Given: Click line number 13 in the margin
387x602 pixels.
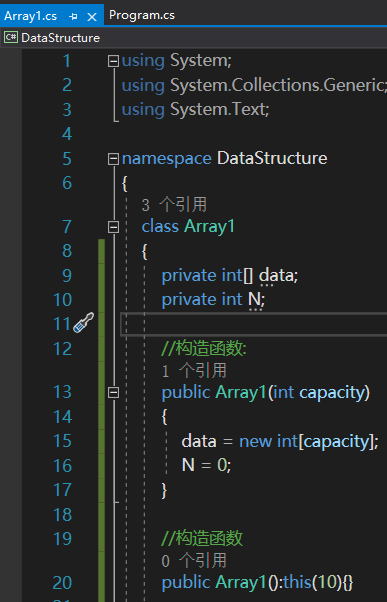Looking at the screenshot, I should pos(62,392).
